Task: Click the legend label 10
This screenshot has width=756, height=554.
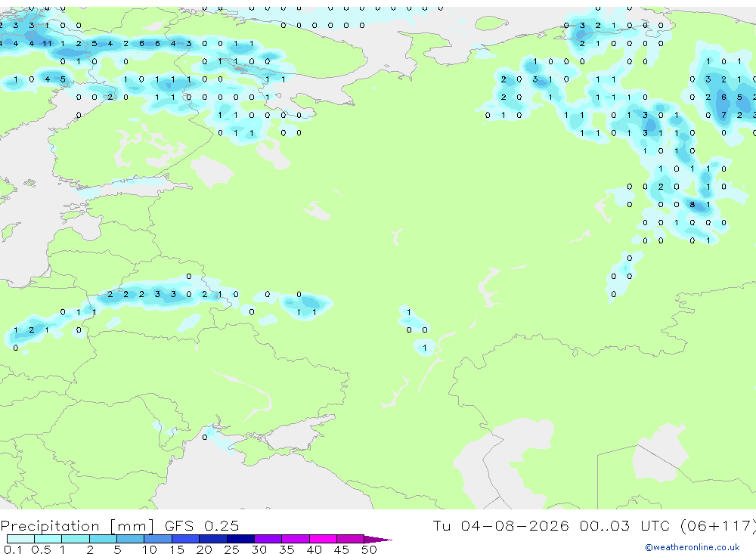Action: pos(150,549)
